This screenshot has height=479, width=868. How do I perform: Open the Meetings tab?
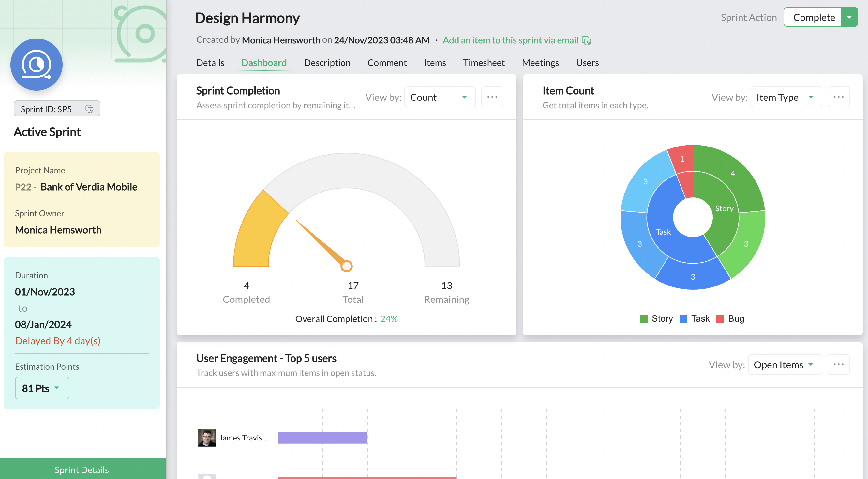540,63
